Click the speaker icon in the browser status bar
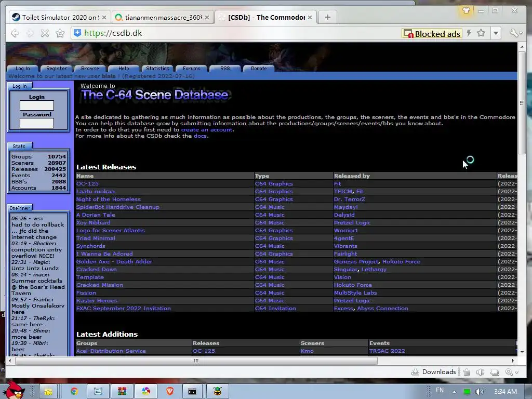Image resolution: width=532 pixels, height=399 pixels. click(480, 372)
